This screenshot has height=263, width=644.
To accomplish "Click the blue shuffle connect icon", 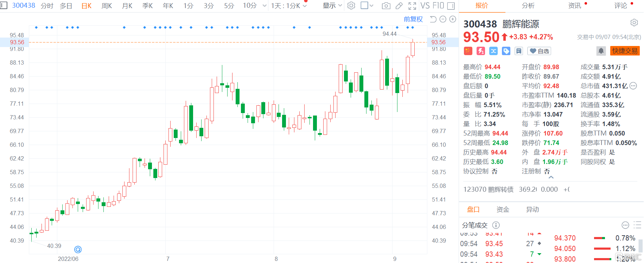I will click(x=493, y=51).
